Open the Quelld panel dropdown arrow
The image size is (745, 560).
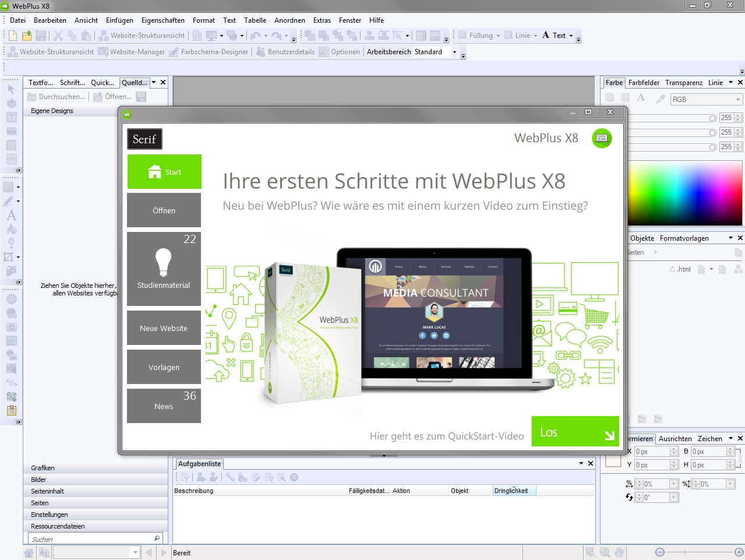click(x=153, y=82)
